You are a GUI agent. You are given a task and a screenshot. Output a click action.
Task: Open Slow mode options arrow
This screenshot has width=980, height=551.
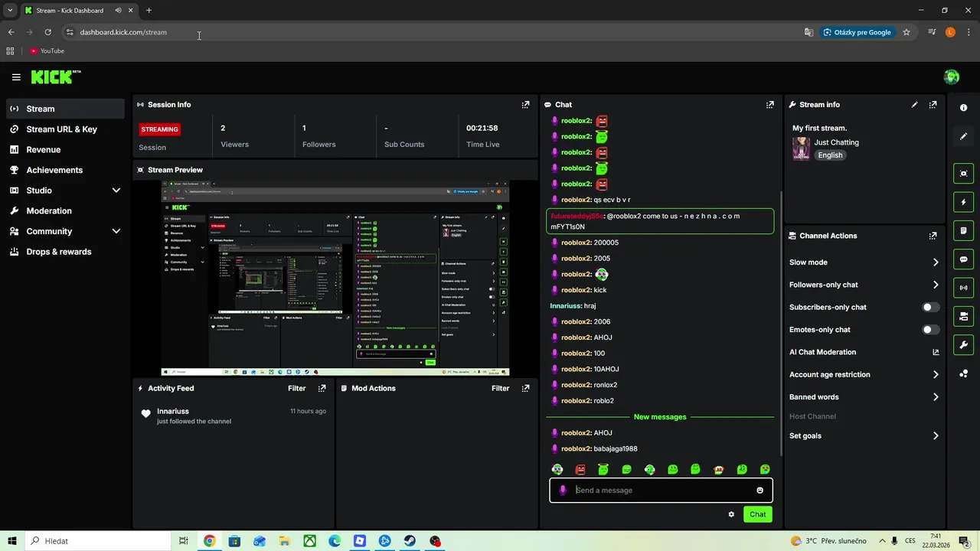pyautogui.click(x=936, y=262)
